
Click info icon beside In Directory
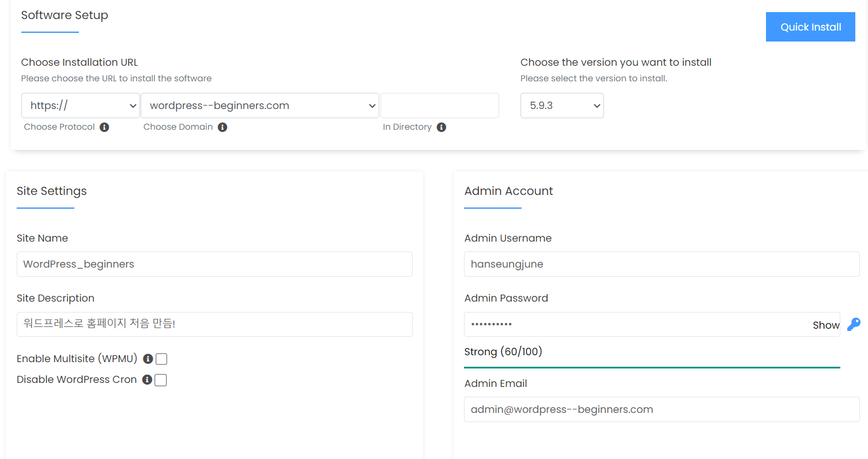click(441, 127)
